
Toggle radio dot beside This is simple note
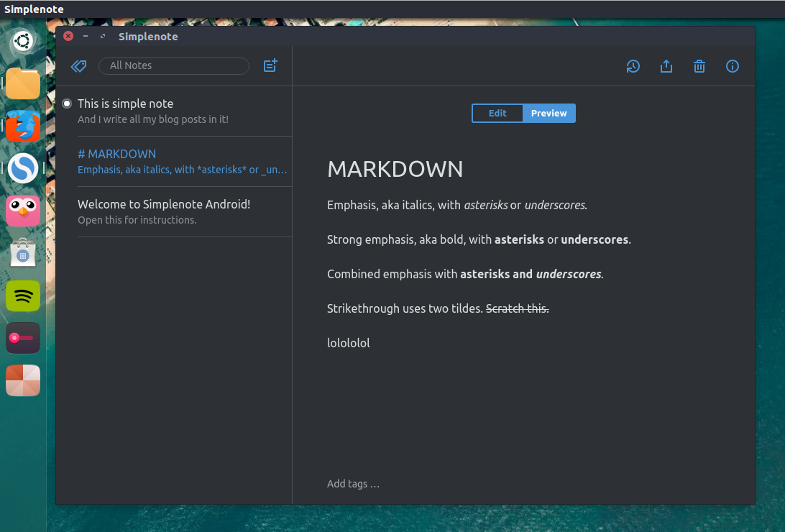pos(67,104)
